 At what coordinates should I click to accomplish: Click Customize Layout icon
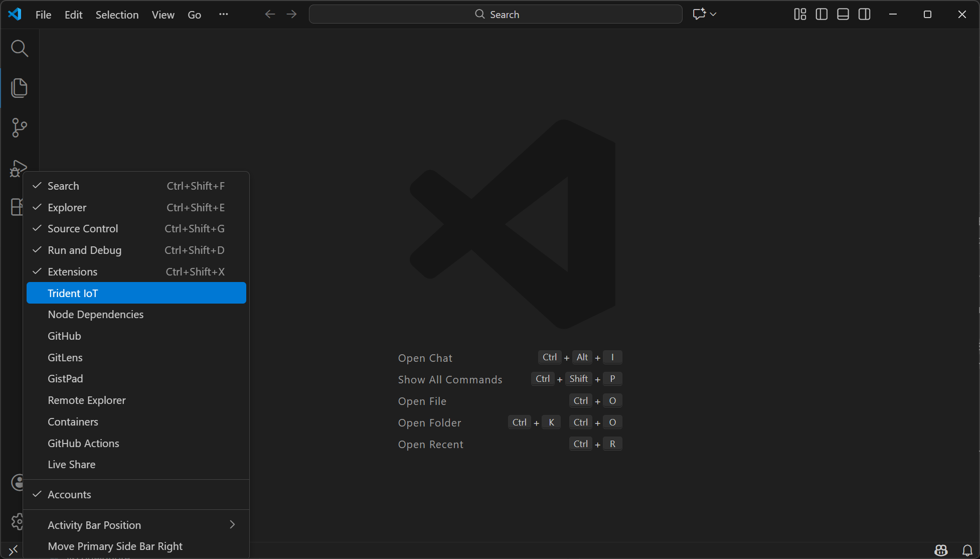coord(800,14)
